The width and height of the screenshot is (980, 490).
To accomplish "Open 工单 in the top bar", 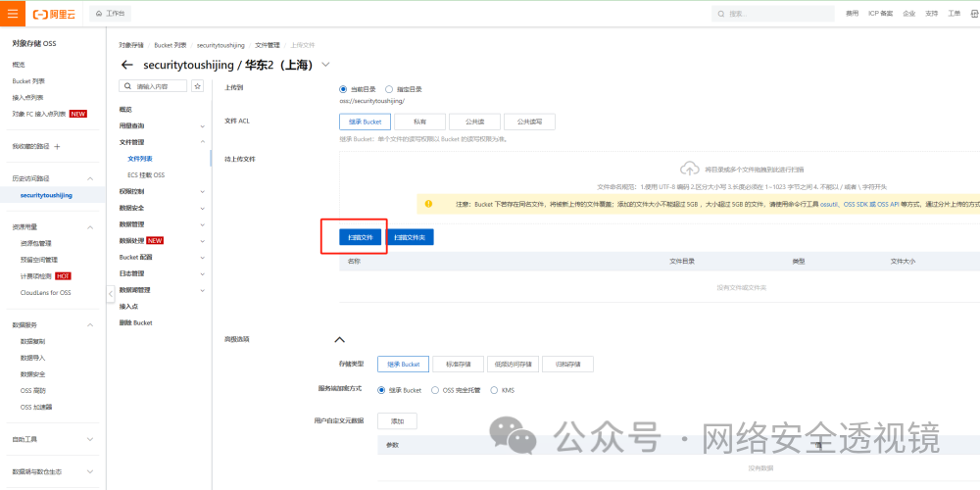I will [954, 14].
